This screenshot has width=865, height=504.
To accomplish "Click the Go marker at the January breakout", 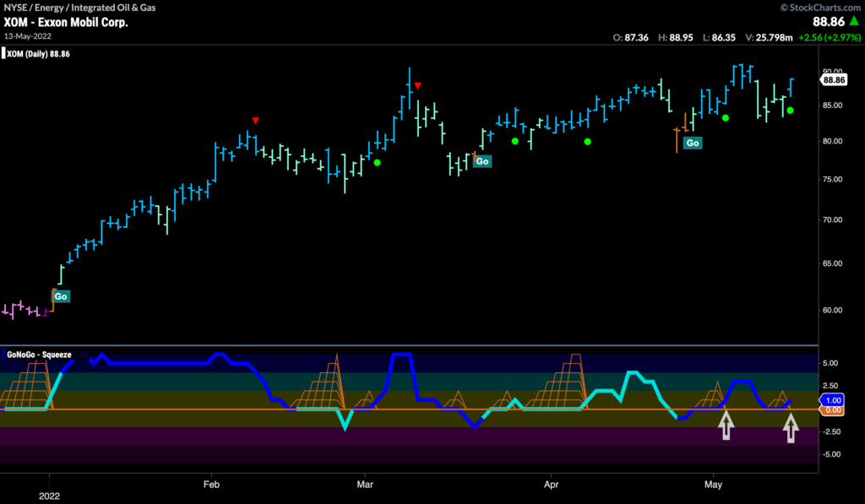I will coord(61,296).
